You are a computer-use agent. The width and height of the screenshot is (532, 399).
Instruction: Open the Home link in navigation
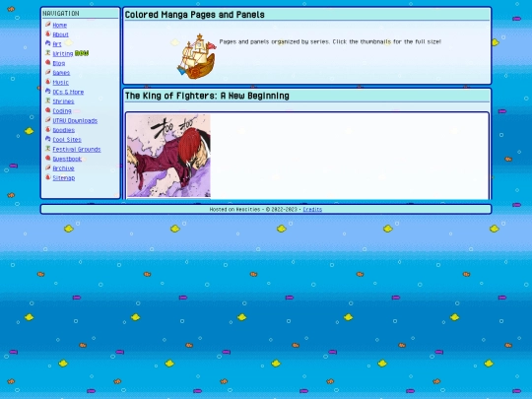[60, 25]
